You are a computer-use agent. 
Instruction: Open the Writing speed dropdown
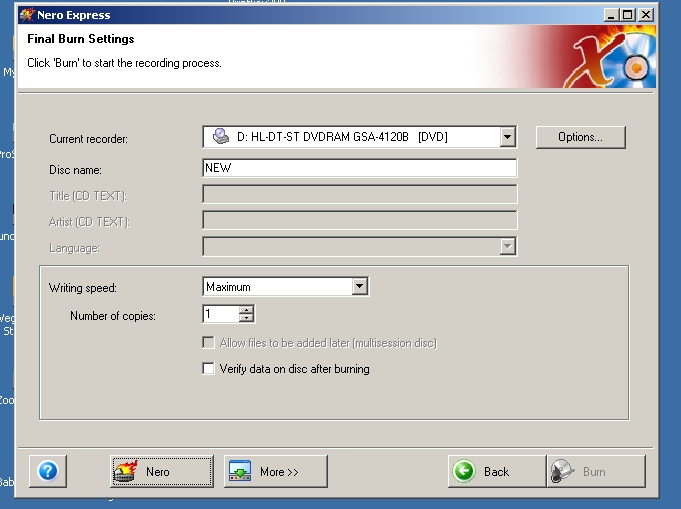click(360, 287)
